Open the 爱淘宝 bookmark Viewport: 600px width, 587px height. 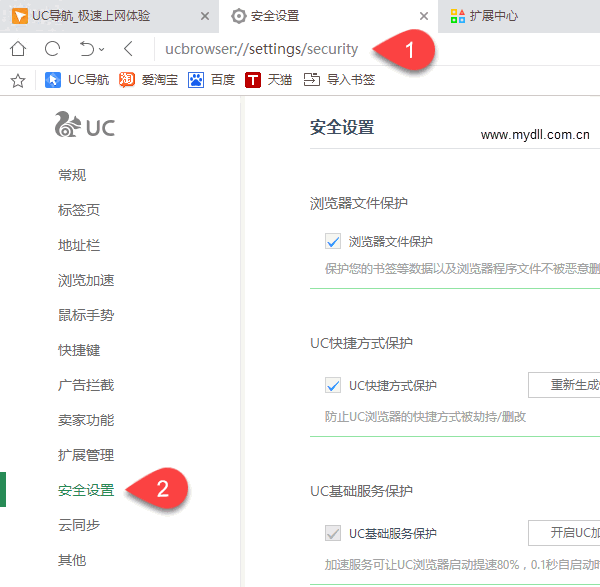point(148,80)
